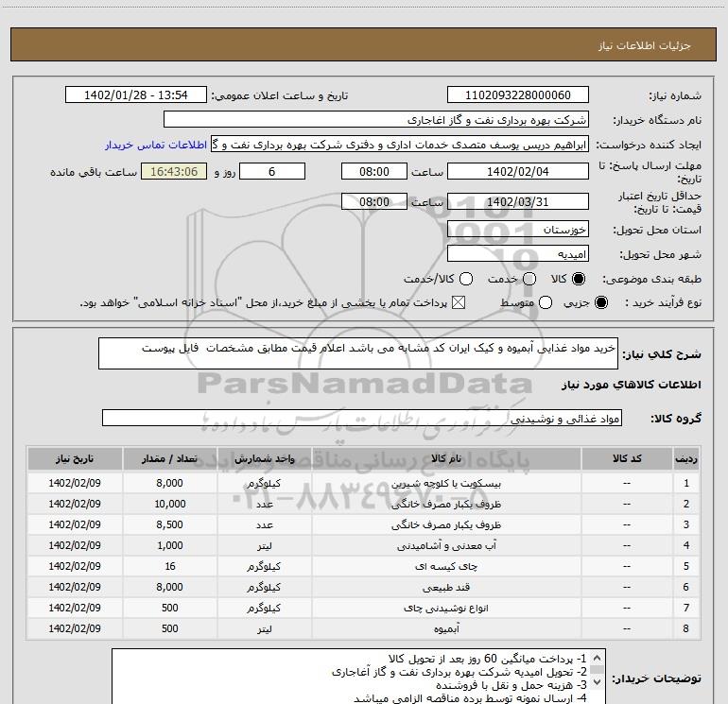Click the جزئیات اطلاعات نیاز header title
This screenshot has width=728, height=704.
coord(645,45)
